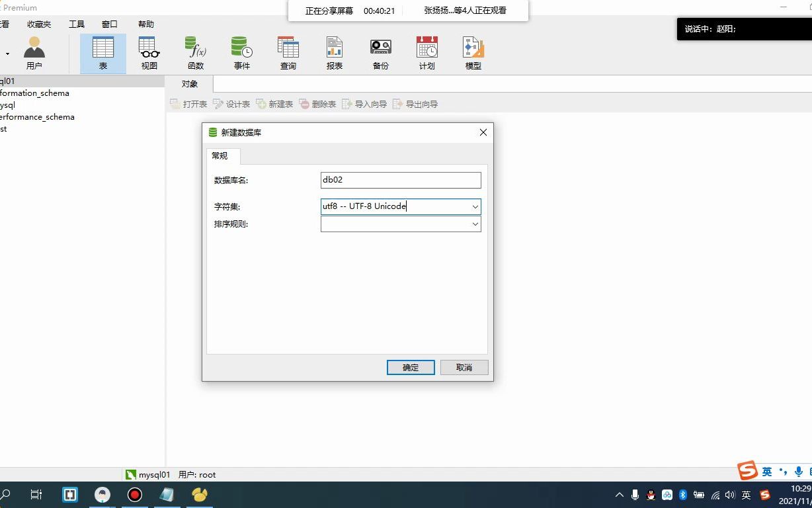Open the 函数 (Function) toolbar icon
Screen dimensions: 812x508
pos(196,53)
